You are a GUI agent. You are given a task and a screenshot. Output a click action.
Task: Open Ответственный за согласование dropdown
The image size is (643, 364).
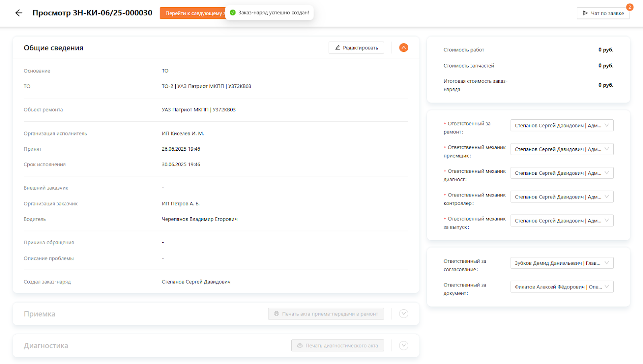561,263
